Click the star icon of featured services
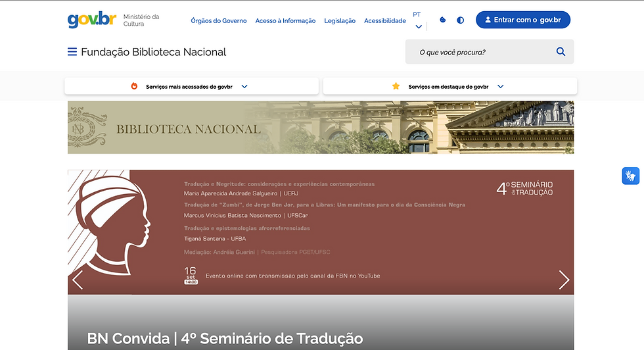This screenshot has width=644, height=350. (396, 86)
